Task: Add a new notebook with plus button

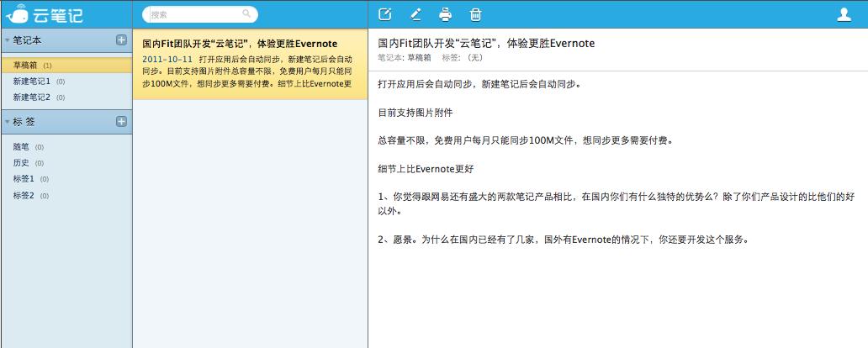Action: 121,40
